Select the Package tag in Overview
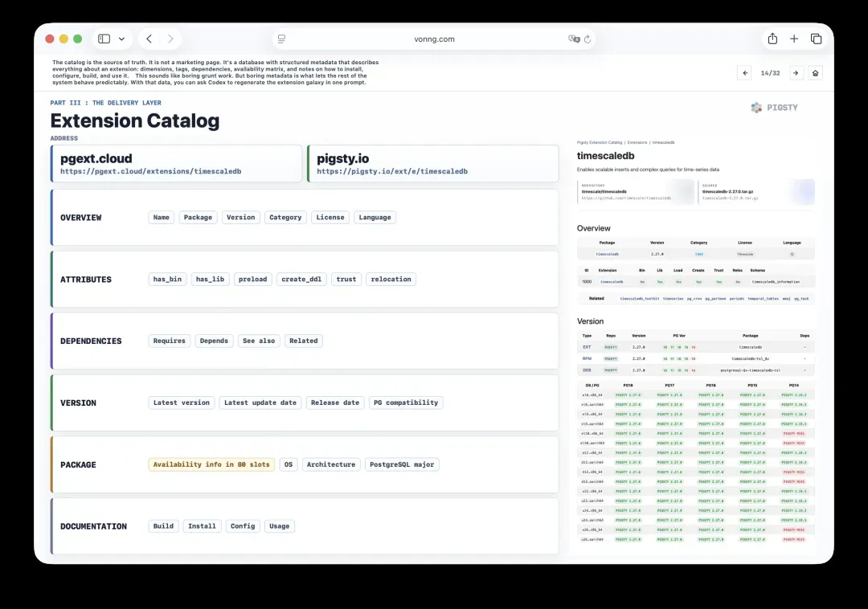This screenshot has width=868, height=609. [198, 218]
